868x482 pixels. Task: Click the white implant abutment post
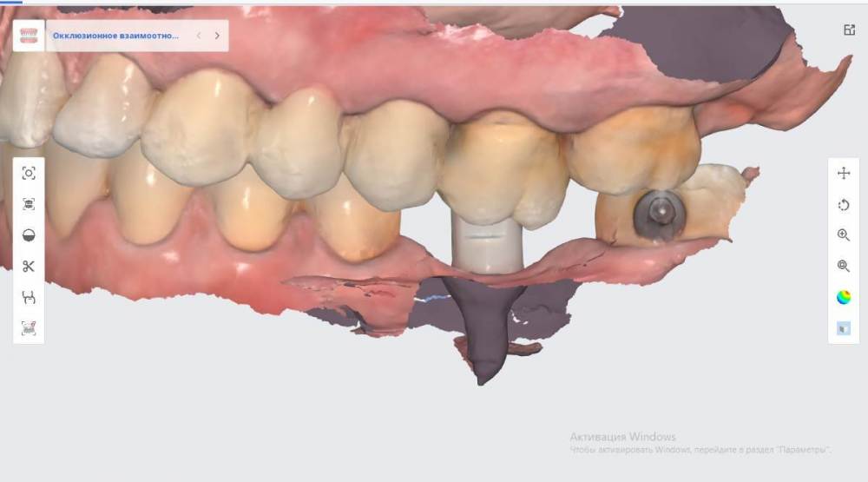(x=487, y=244)
